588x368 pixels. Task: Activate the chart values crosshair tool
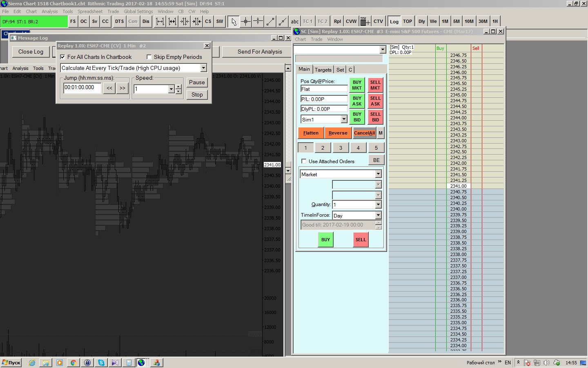coord(246,22)
